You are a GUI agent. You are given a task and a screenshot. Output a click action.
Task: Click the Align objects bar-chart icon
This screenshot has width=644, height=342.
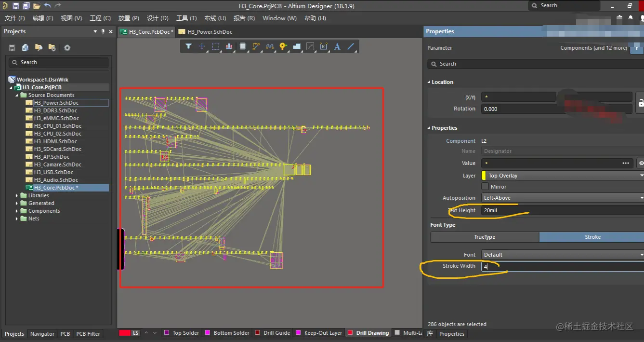click(x=229, y=46)
